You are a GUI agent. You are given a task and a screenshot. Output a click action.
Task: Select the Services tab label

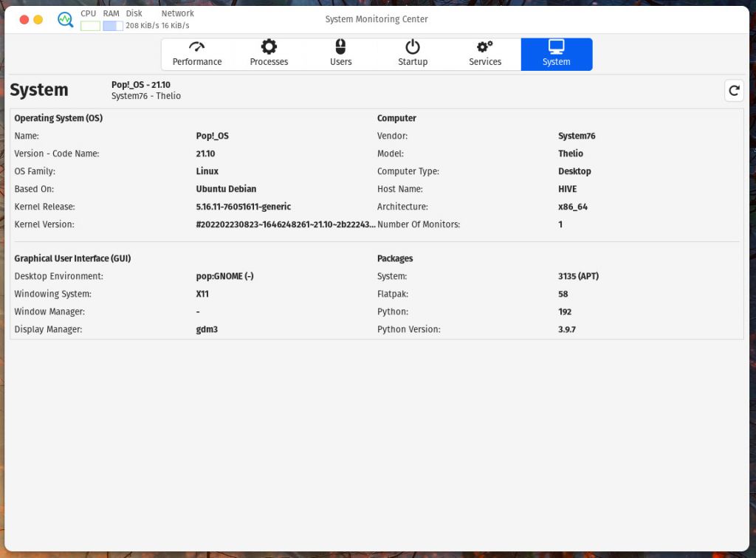484,62
